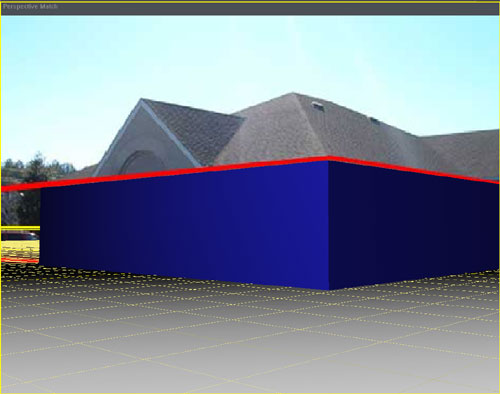This screenshot has height=394, width=500.
Task: Click the peak of the hip roof
Action: [293, 93]
